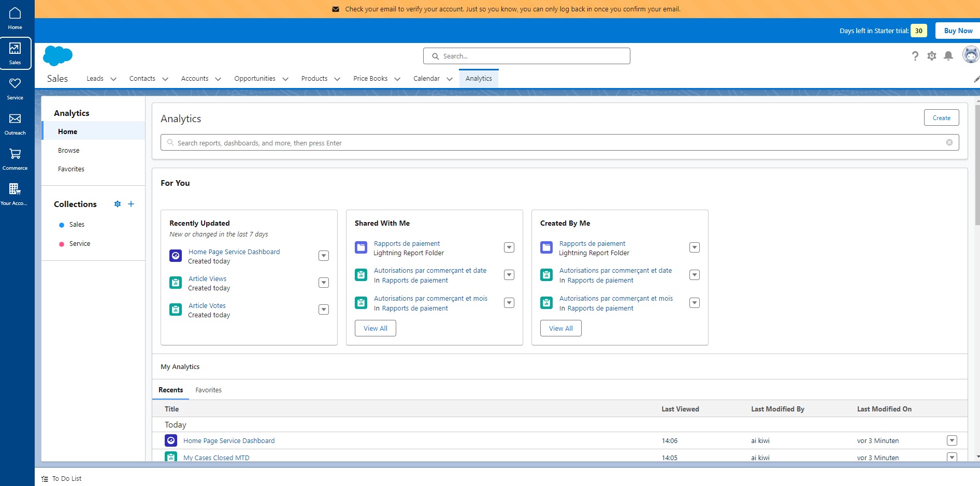This screenshot has width=980, height=486.
Task: Expand the Opportunities tab dropdown chevron
Action: [285, 79]
